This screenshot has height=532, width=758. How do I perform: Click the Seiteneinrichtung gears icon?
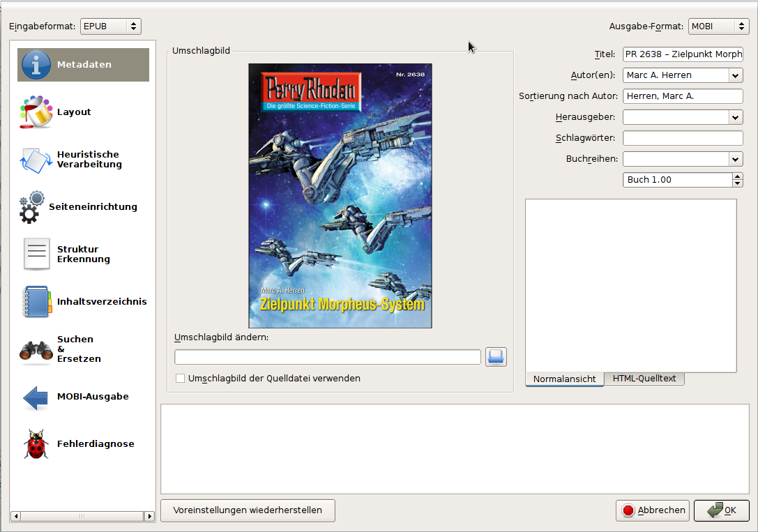coord(32,207)
